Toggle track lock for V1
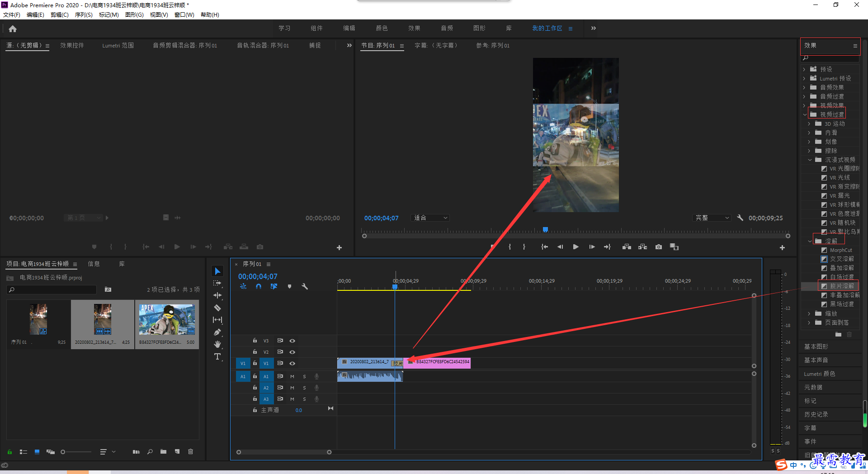868x474 pixels. [255, 363]
